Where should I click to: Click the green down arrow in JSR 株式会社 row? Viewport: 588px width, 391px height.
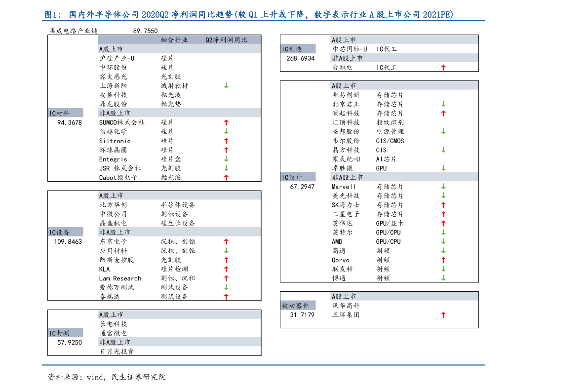coord(226,168)
